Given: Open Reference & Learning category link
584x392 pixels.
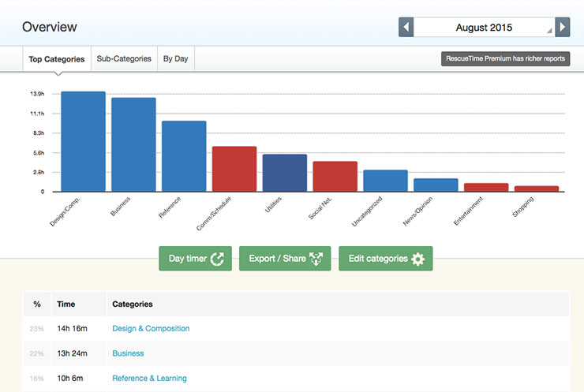Looking at the screenshot, I should (x=149, y=379).
